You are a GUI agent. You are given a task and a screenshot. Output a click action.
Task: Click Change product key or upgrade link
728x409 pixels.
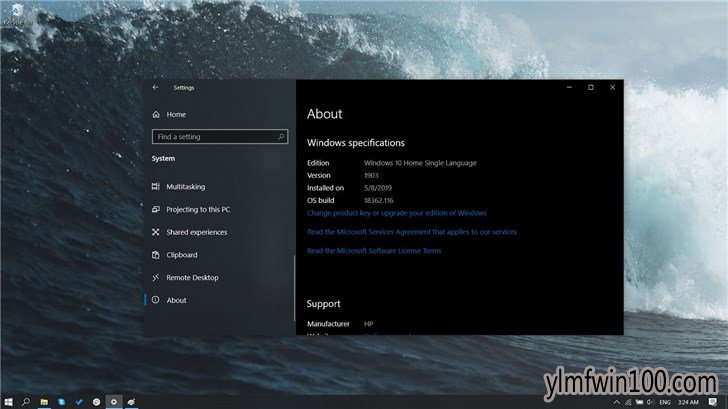(397, 213)
